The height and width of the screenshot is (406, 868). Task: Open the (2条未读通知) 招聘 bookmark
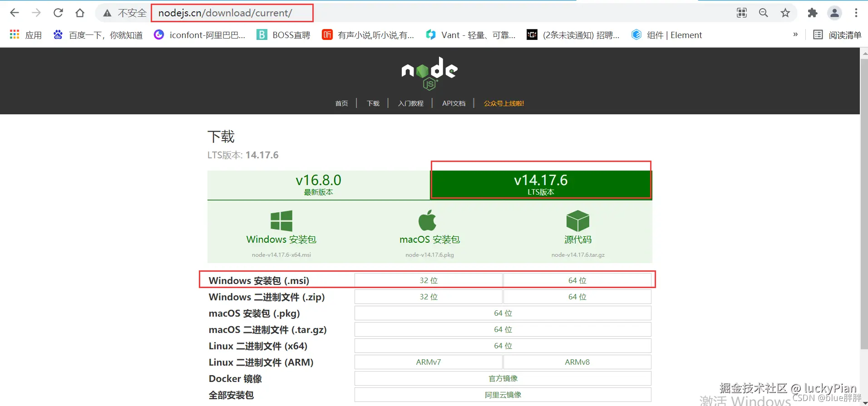pyautogui.click(x=573, y=35)
